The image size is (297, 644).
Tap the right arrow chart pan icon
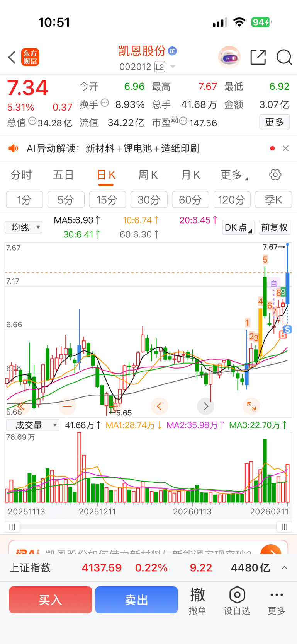pyautogui.click(x=205, y=406)
